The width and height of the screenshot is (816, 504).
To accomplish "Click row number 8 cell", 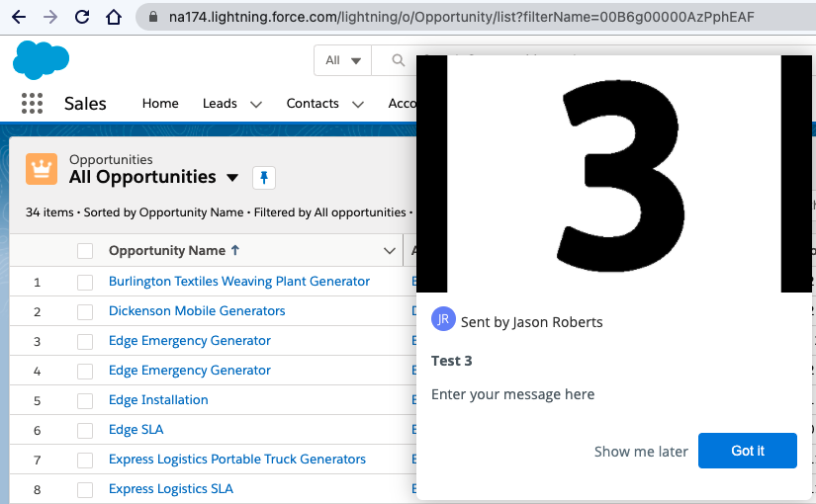I will 37,489.
